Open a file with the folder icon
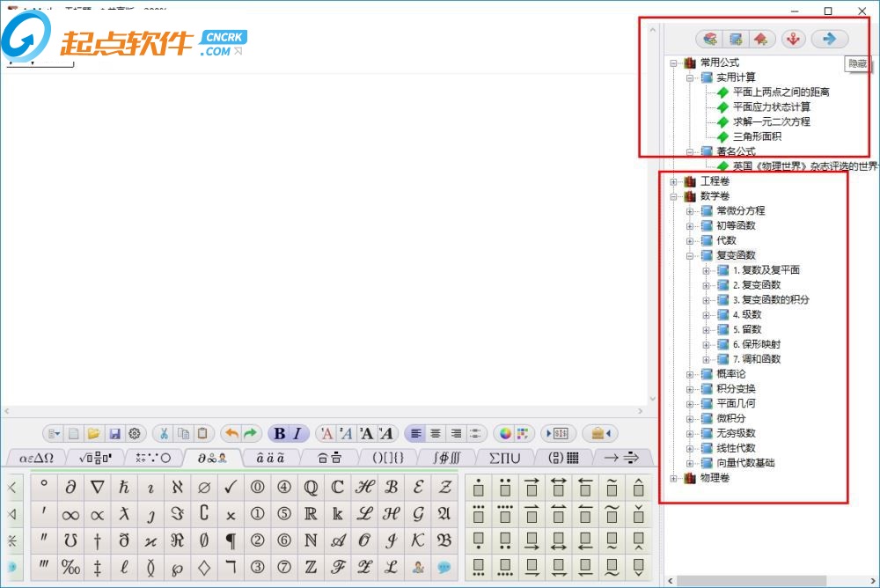The height and width of the screenshot is (588, 880). click(94, 434)
